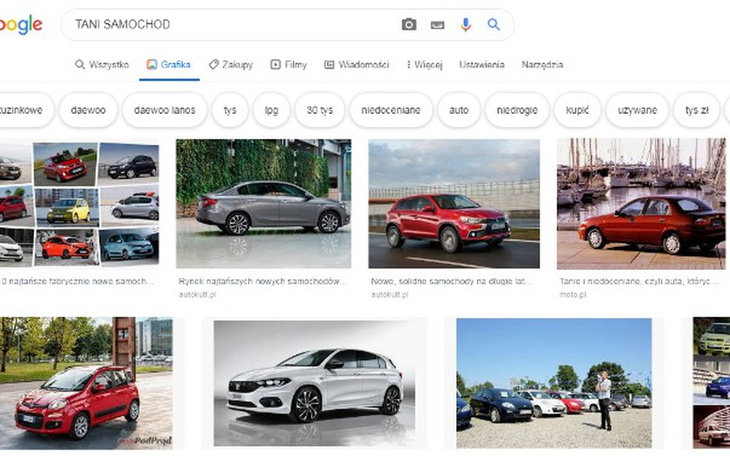Choose the używane filter chip

[x=637, y=110]
